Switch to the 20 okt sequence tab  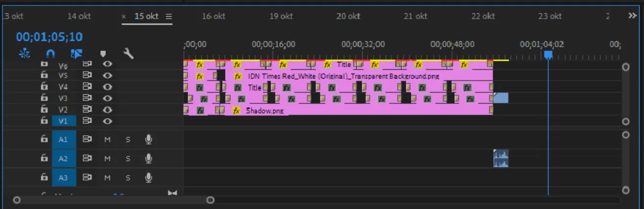pyautogui.click(x=348, y=16)
